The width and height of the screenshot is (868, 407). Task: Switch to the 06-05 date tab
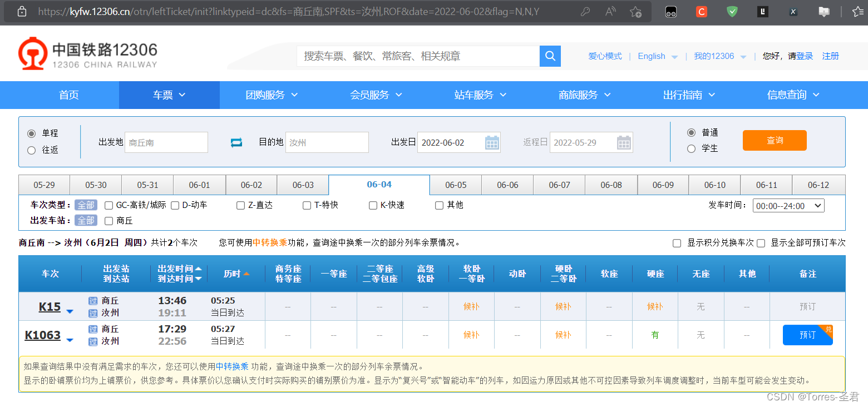coord(456,185)
